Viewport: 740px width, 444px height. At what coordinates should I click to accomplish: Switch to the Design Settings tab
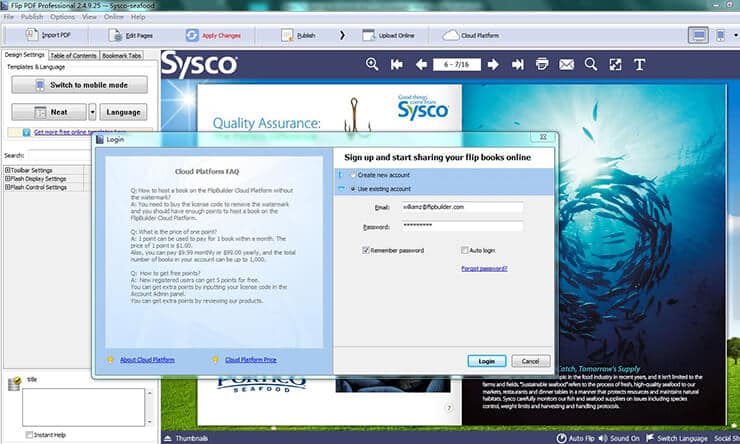(x=25, y=55)
